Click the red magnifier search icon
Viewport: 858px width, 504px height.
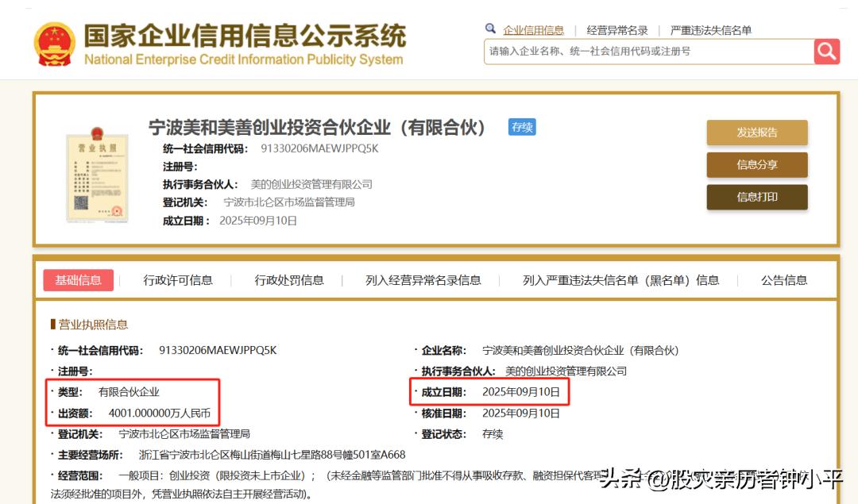(x=826, y=52)
